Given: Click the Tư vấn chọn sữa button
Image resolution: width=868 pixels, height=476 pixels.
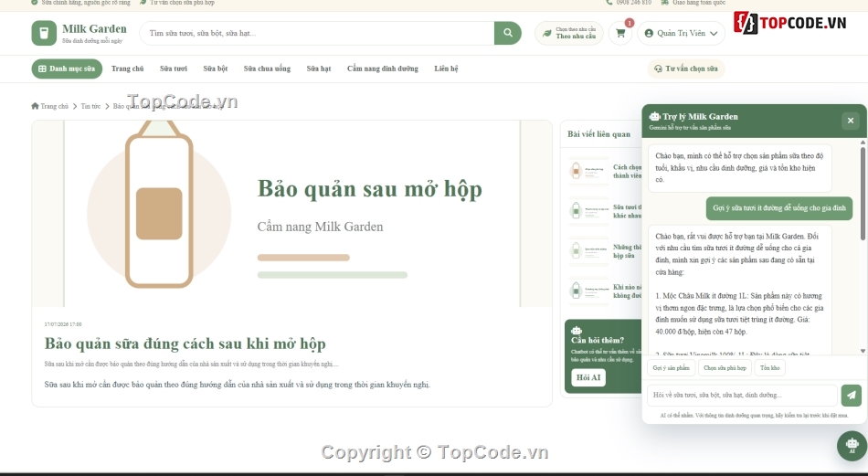Looking at the screenshot, I should point(686,69).
